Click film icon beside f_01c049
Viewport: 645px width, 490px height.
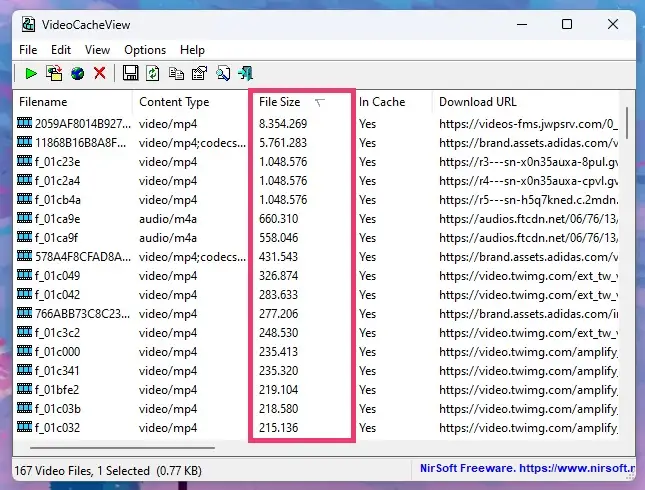tap(24, 275)
